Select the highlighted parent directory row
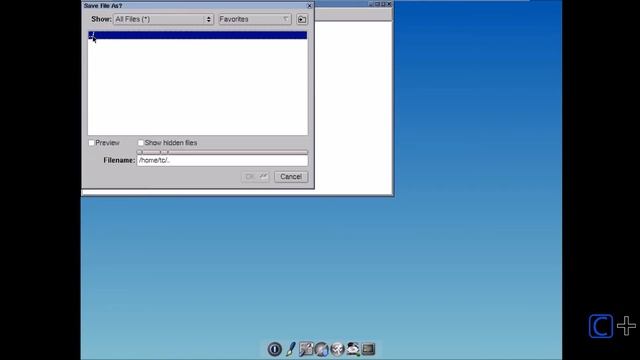The width and height of the screenshot is (640, 360). tap(198, 35)
